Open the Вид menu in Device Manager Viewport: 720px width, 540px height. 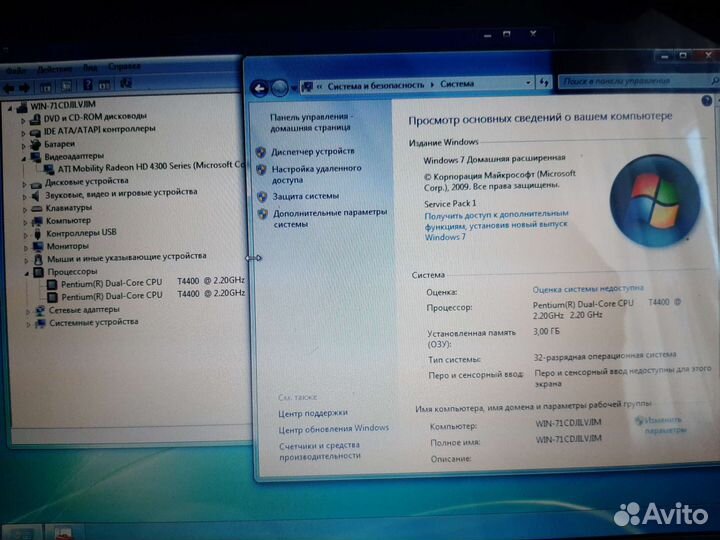[x=90, y=68]
